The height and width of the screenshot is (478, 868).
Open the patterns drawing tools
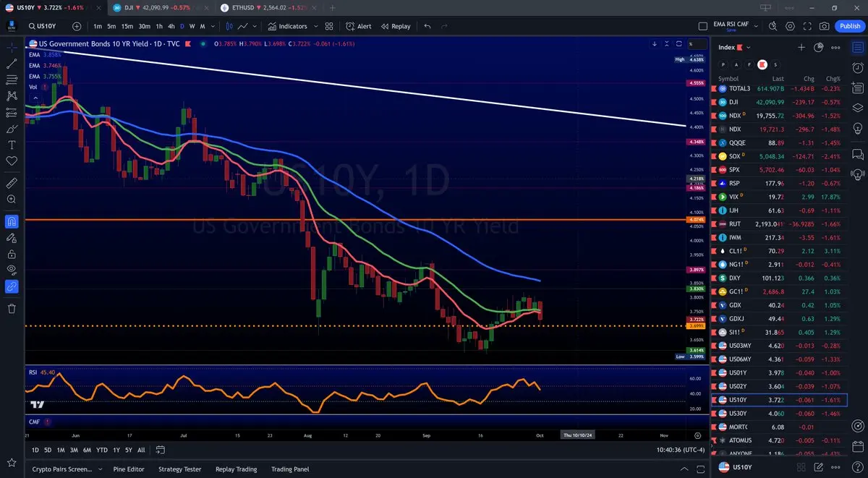click(x=12, y=95)
